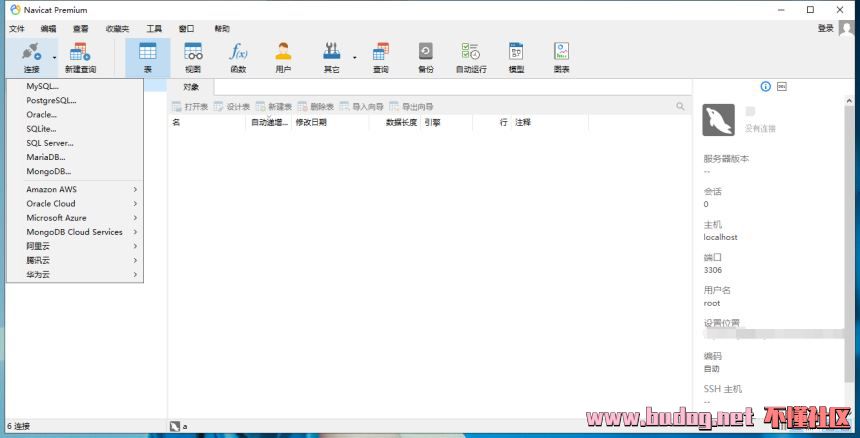860x438 pixels.
Task: Click the info (i) icon in right panel
Action: [766, 87]
